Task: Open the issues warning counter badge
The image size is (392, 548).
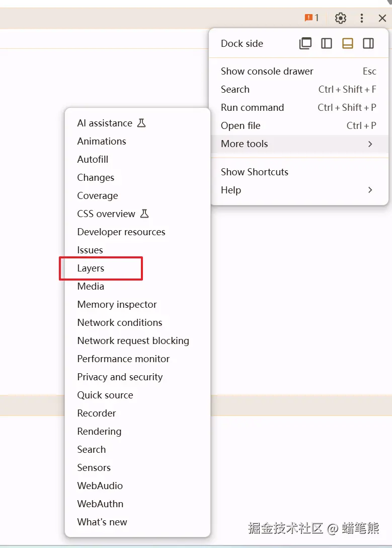Action: [311, 18]
